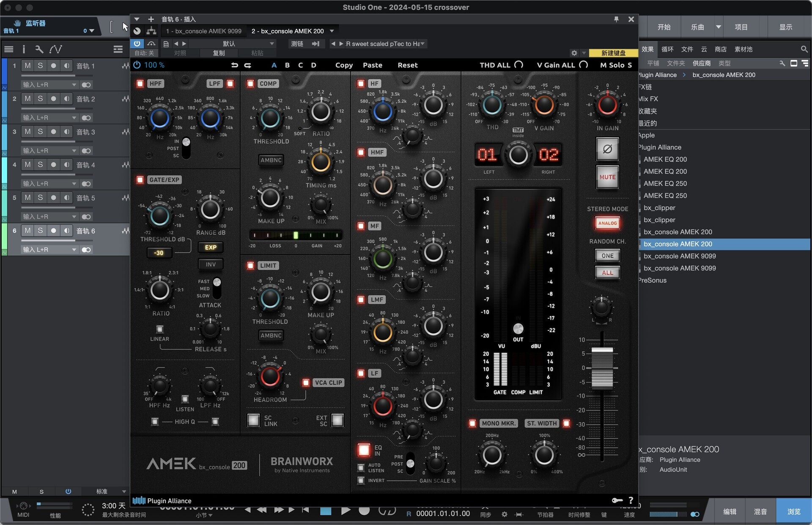Click the plugin Copy button
812x525 pixels.
tap(344, 65)
